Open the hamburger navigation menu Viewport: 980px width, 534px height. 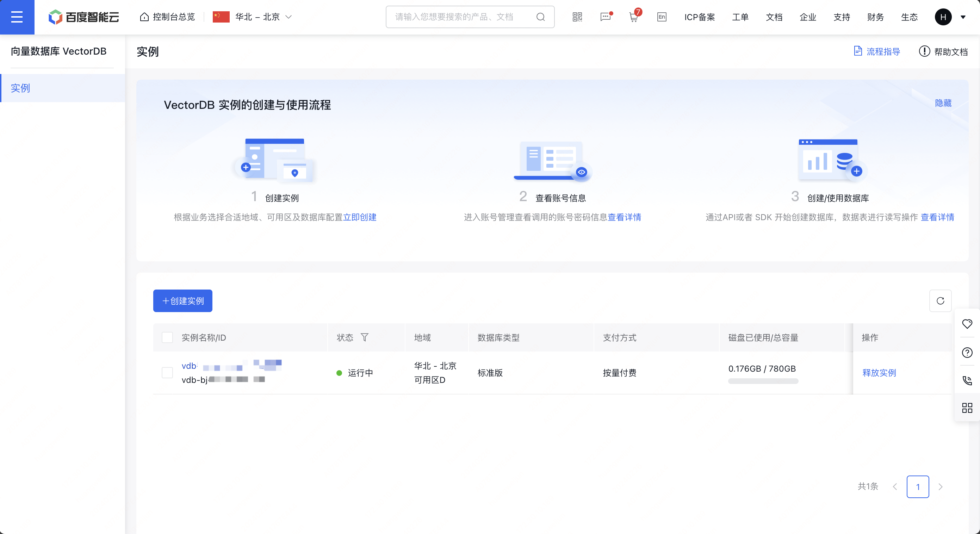coord(17,17)
